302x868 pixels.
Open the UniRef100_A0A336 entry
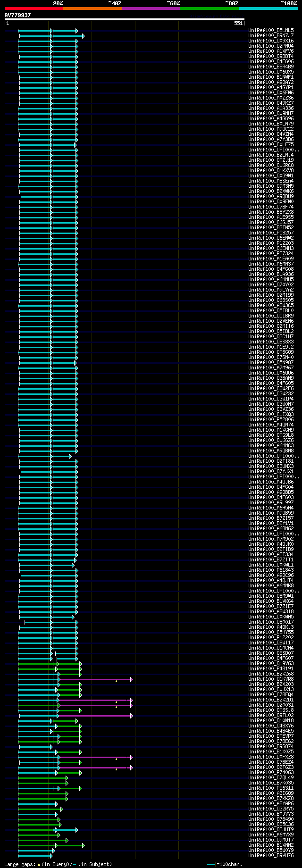click(x=271, y=108)
